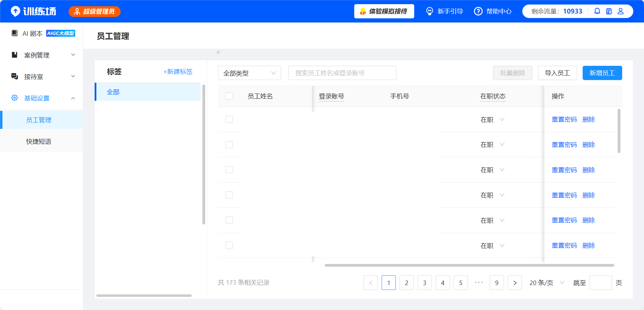The height and width of the screenshot is (310, 644).
Task: Click the notification bell icon
Action: pyautogui.click(x=597, y=11)
